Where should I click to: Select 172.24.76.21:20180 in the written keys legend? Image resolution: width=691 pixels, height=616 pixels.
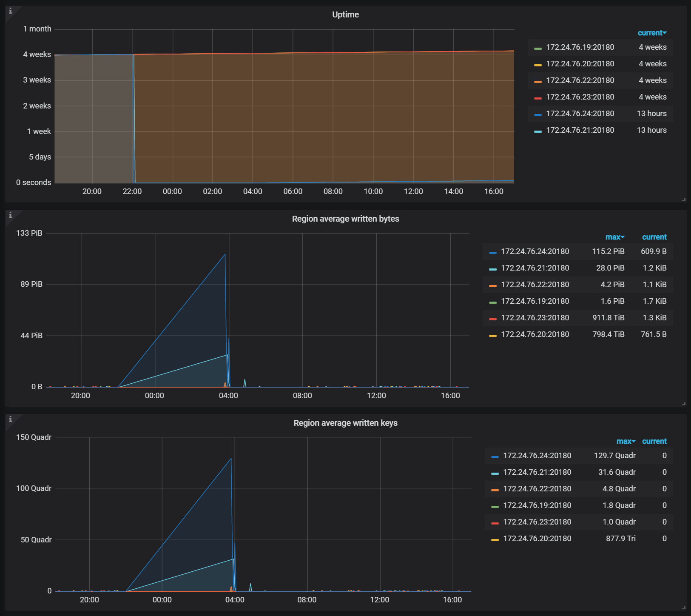[537, 472]
